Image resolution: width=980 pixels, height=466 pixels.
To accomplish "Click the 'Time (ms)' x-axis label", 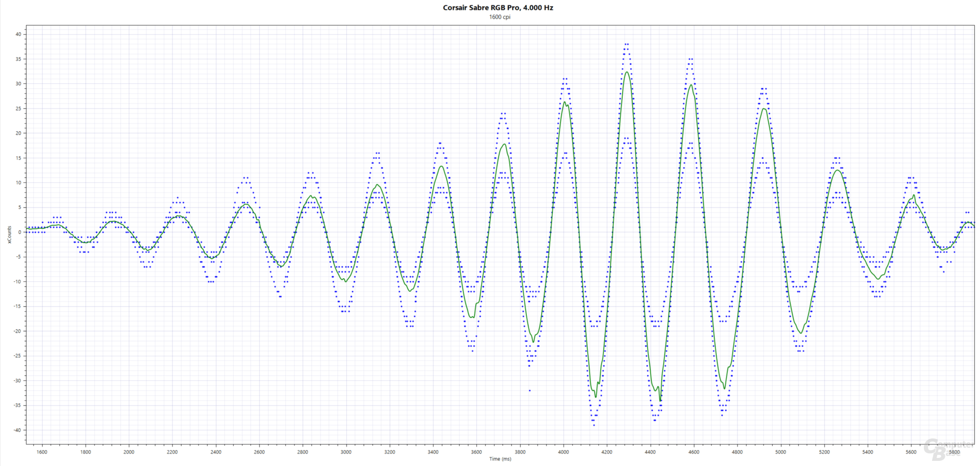I will tap(500, 459).
